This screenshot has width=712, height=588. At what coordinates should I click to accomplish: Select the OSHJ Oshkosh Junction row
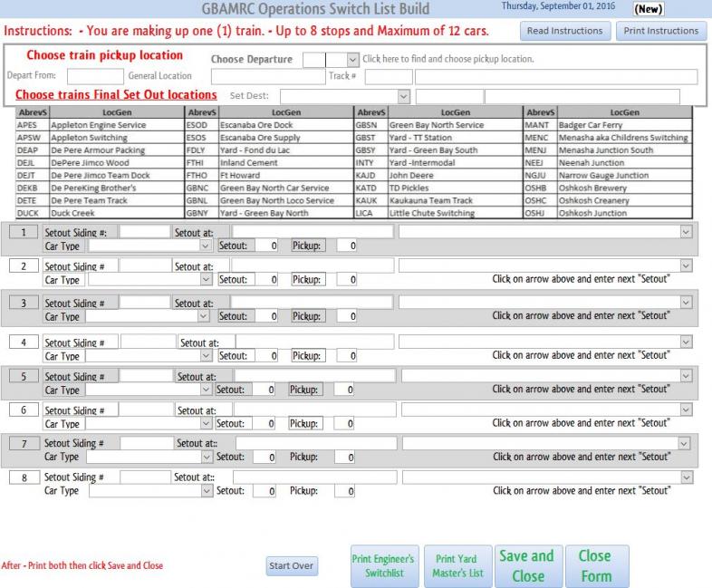(608, 213)
